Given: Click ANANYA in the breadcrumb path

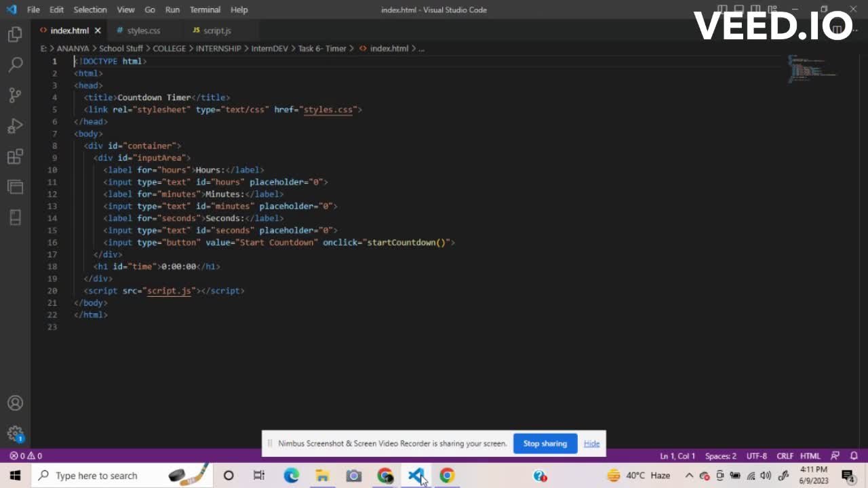Looking at the screenshot, I should tap(73, 49).
